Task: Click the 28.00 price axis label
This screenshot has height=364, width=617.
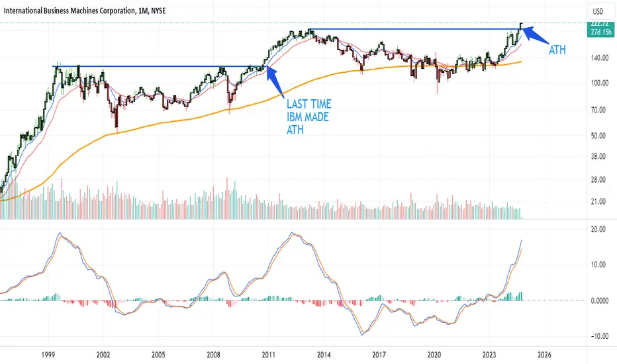Action: coord(598,179)
